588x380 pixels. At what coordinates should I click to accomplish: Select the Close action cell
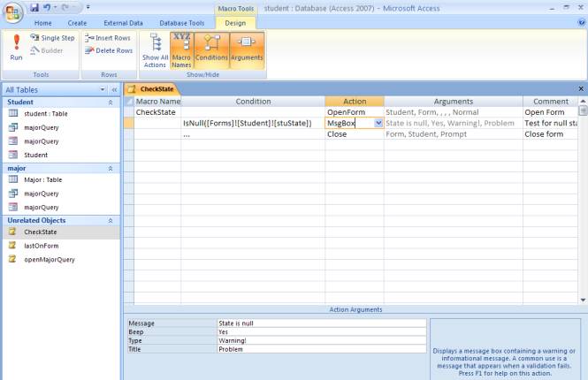pos(355,134)
